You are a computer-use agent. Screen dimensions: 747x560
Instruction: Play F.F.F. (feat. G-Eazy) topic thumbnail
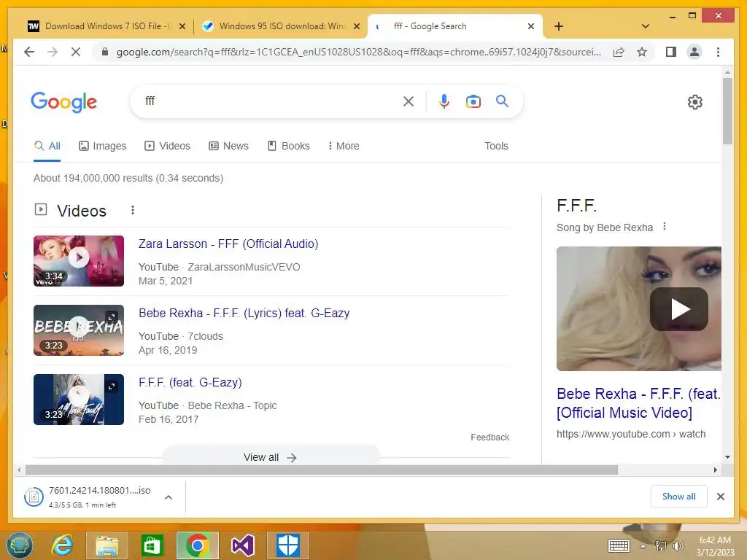coord(79,400)
